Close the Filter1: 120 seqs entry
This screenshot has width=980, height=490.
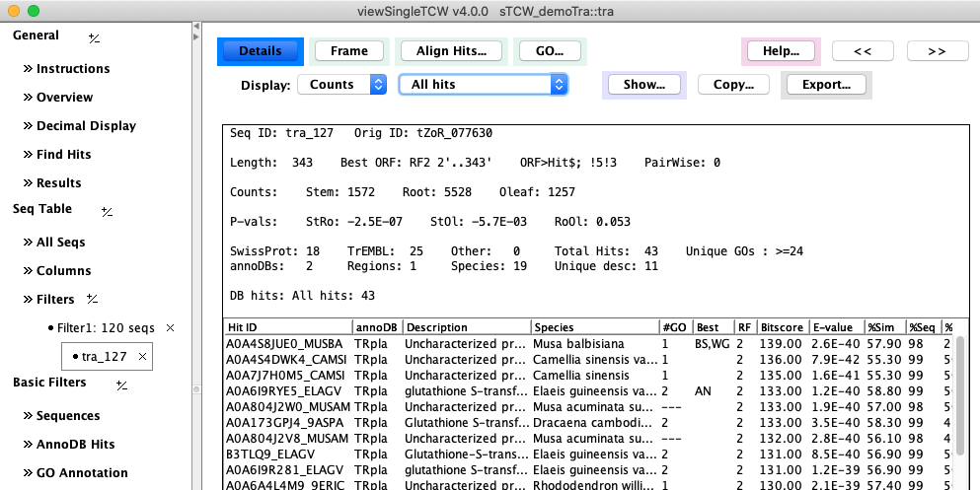pyautogui.click(x=170, y=327)
